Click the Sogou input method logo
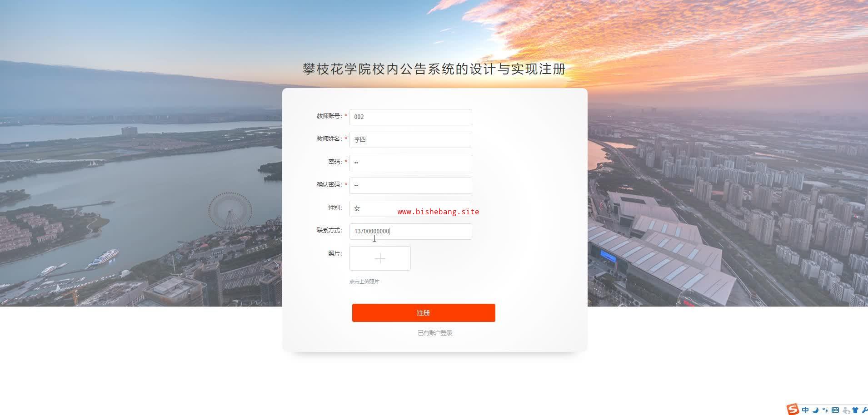868x415 pixels. (x=793, y=409)
